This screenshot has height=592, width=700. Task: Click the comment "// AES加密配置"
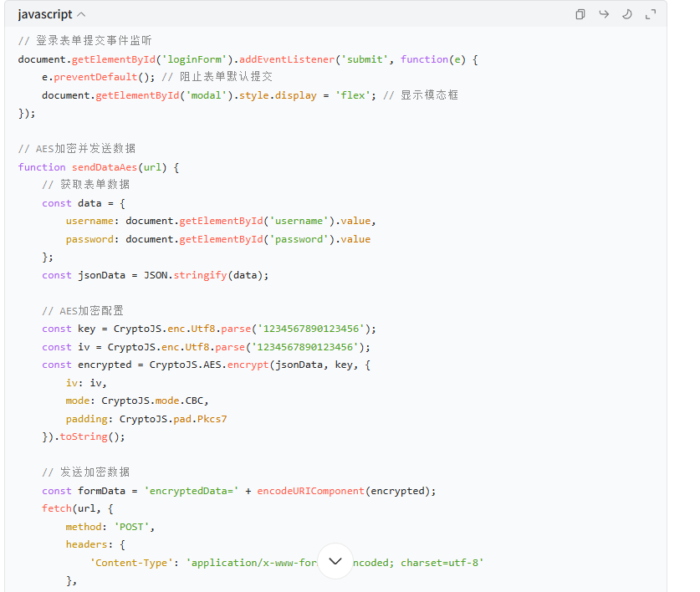tap(83, 311)
